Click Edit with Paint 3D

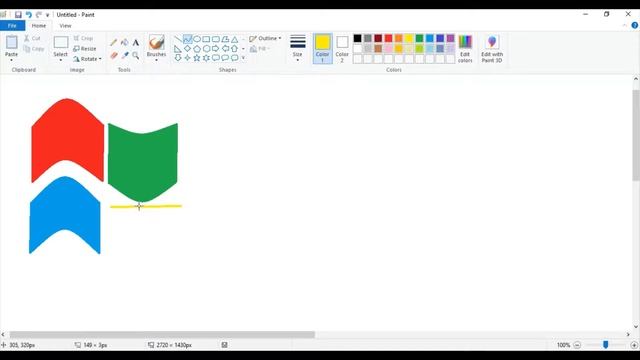click(492, 49)
